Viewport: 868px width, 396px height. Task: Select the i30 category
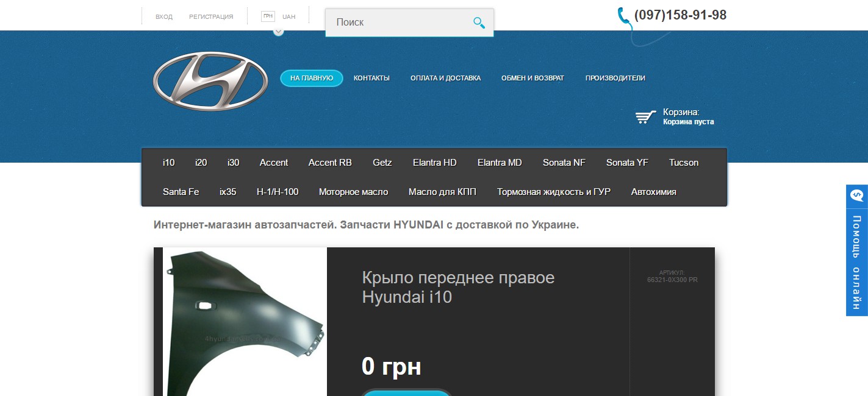(234, 163)
